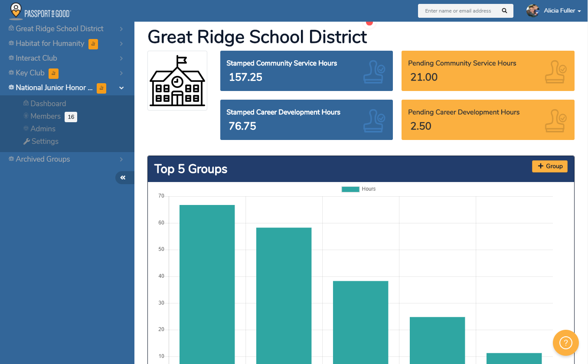
Task: Select Habitat for Humanity in the sidebar
Action: click(x=50, y=43)
